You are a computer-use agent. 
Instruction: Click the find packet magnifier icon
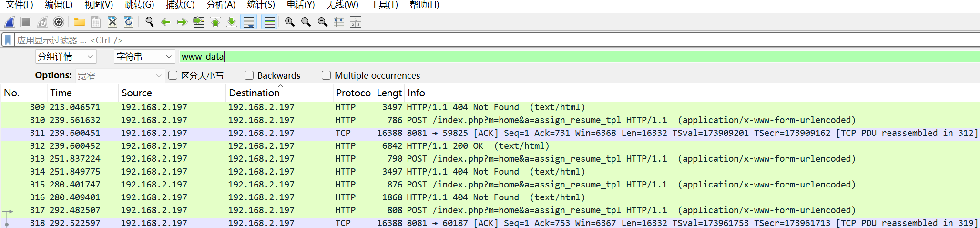[x=149, y=22]
